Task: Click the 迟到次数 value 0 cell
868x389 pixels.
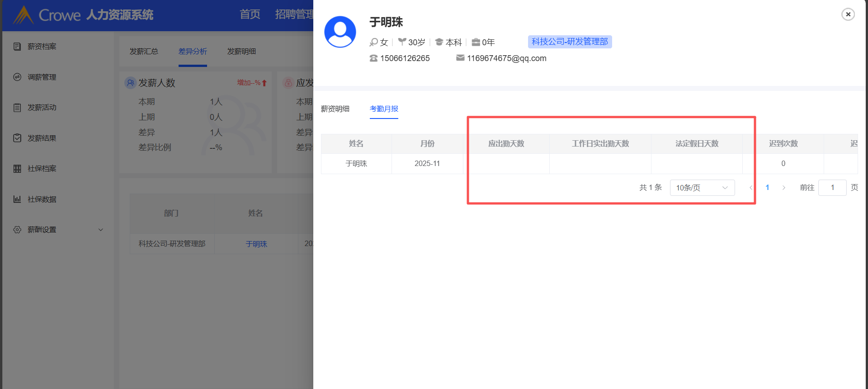Action: pos(783,164)
